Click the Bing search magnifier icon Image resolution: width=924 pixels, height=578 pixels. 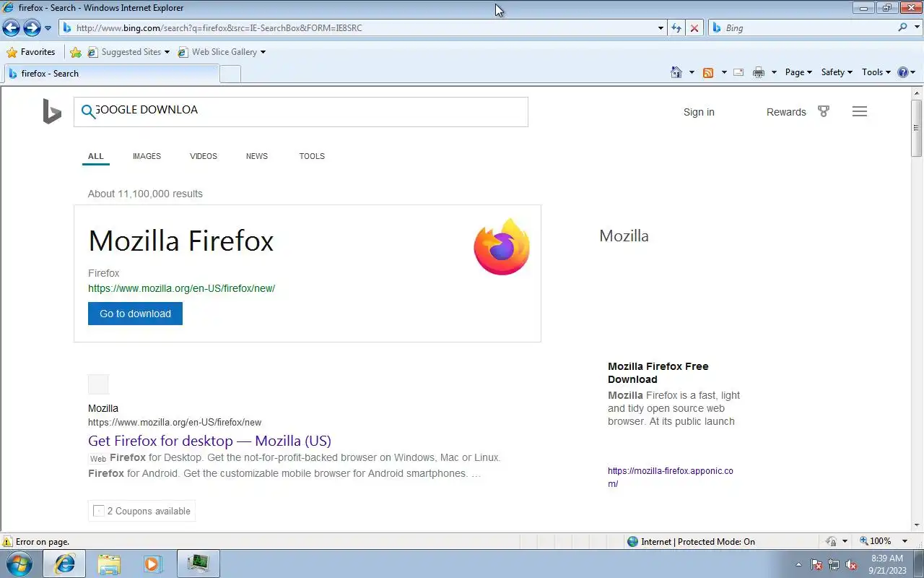pyautogui.click(x=88, y=111)
